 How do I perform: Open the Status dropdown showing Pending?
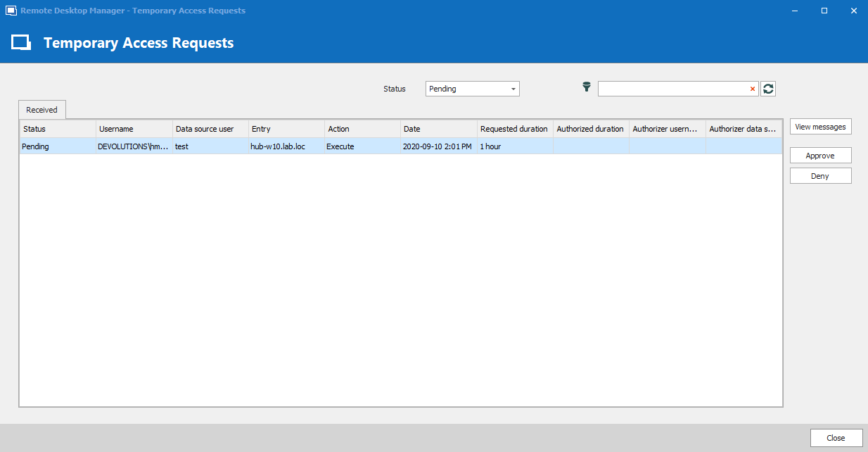472,89
